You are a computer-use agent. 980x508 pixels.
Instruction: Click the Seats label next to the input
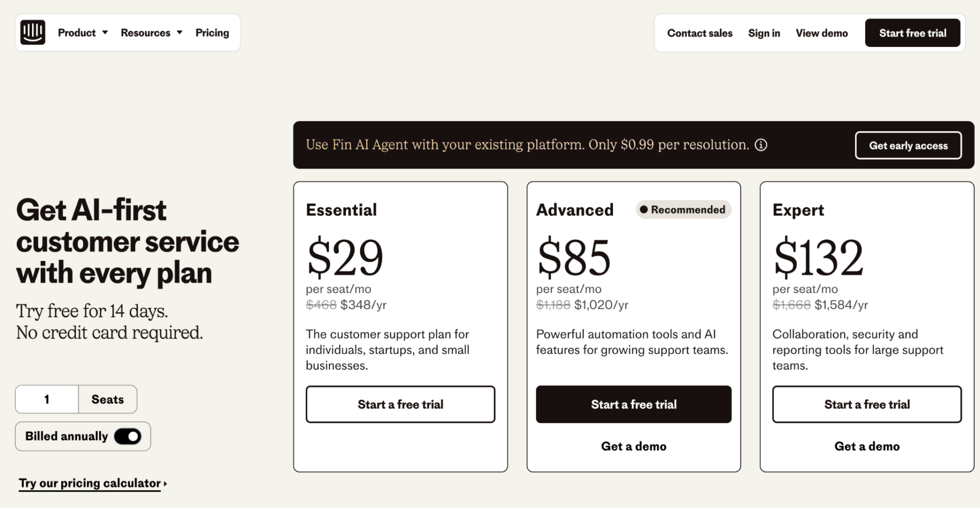(107, 399)
